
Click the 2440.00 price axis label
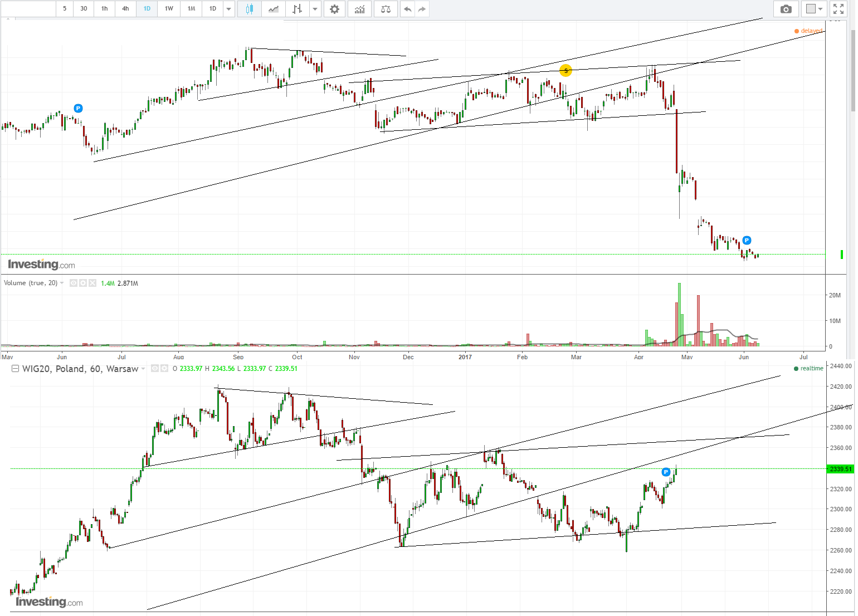[x=841, y=366]
